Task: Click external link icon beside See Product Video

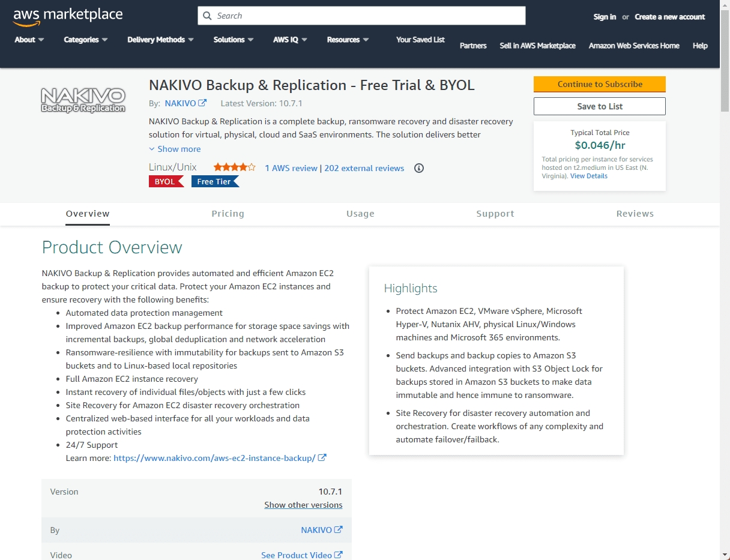Action: click(x=339, y=555)
